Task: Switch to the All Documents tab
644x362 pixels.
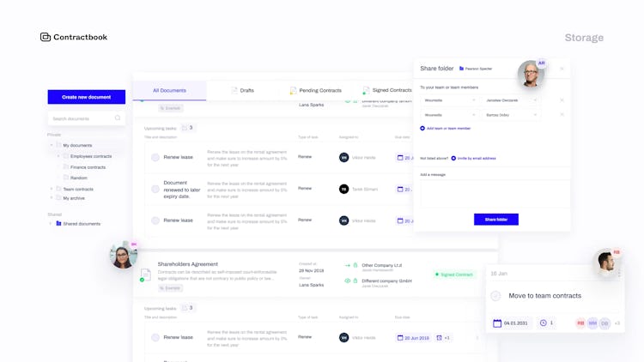Action: [169, 90]
